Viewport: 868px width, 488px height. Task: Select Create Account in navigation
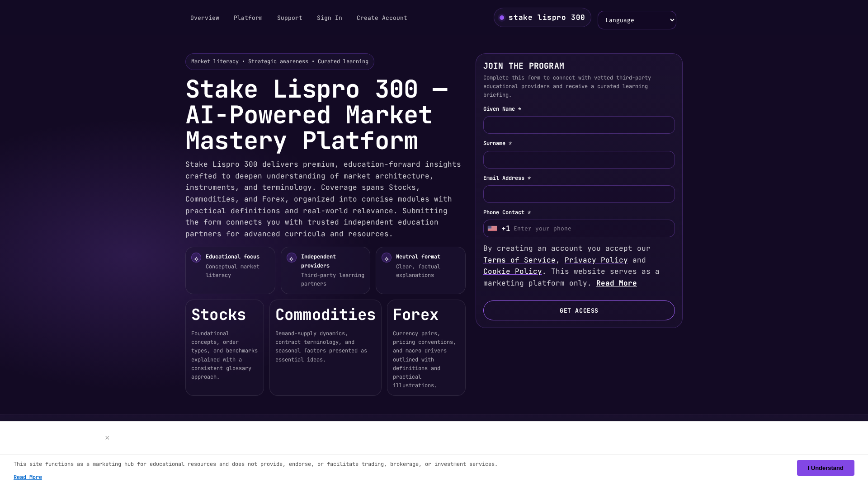[382, 18]
